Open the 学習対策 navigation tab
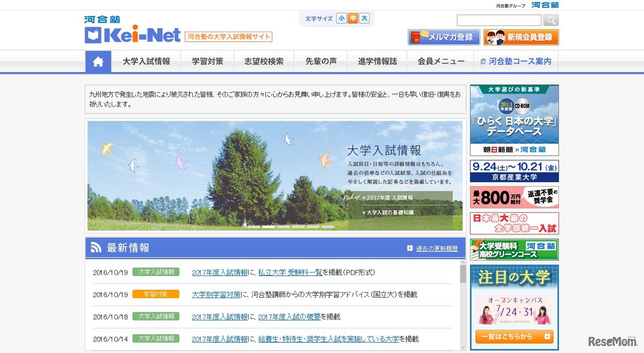The width and height of the screenshot is (644, 353). [207, 61]
